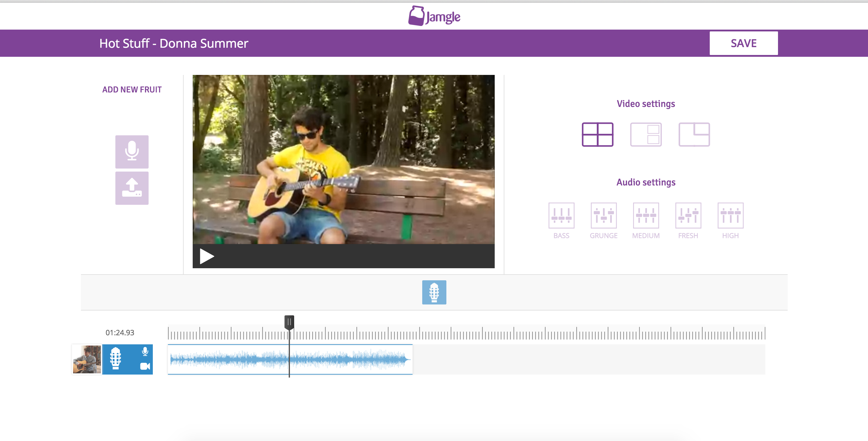Click the guitar instrument icon on track
The image size is (868, 441).
pos(115,359)
